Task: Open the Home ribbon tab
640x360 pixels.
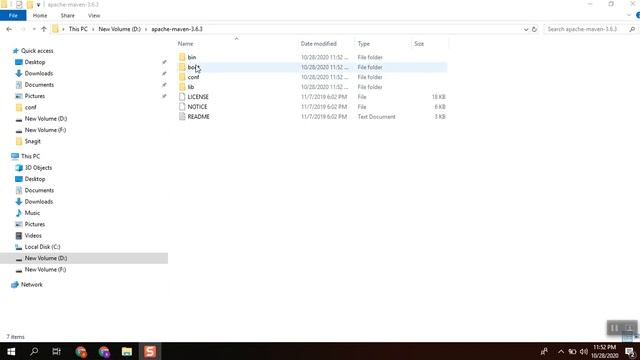Action: coord(40,16)
